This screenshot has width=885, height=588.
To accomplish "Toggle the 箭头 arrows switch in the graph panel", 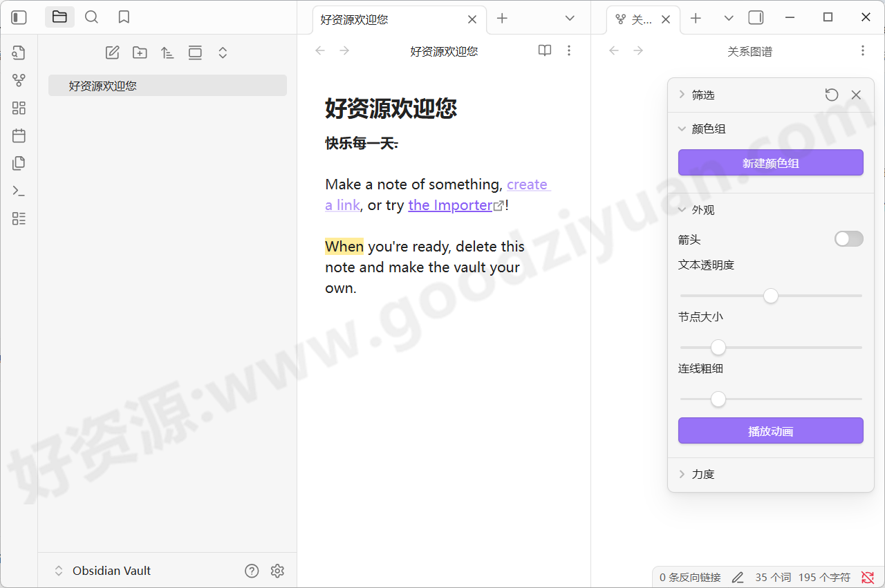I will click(x=848, y=238).
